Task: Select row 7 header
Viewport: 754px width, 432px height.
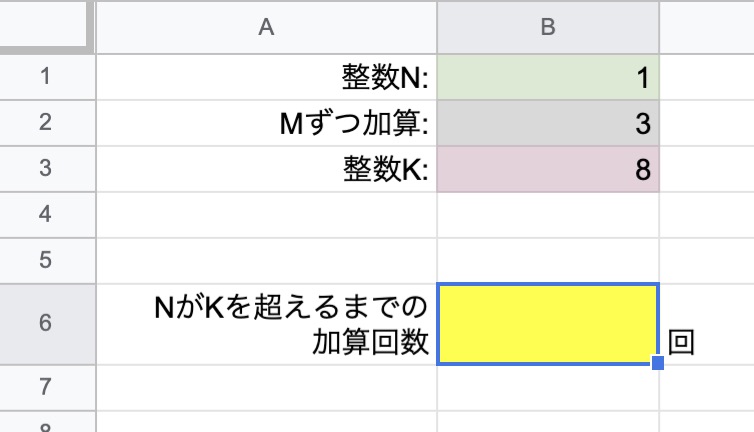Action: tap(47, 388)
